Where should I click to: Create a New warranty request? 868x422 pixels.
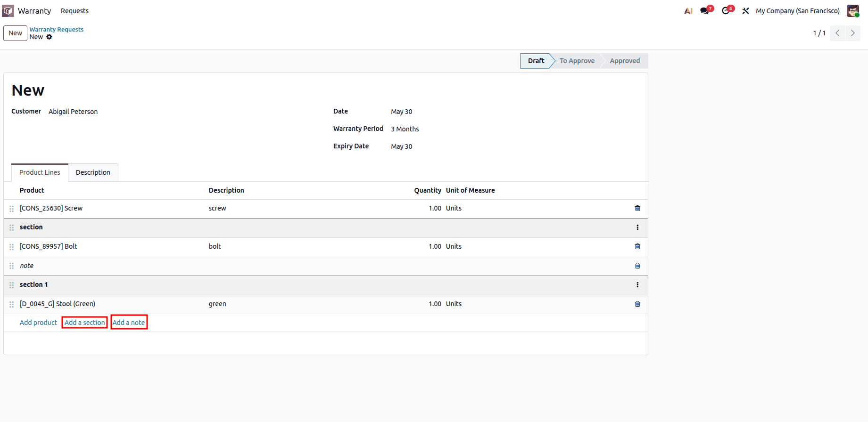click(x=15, y=33)
